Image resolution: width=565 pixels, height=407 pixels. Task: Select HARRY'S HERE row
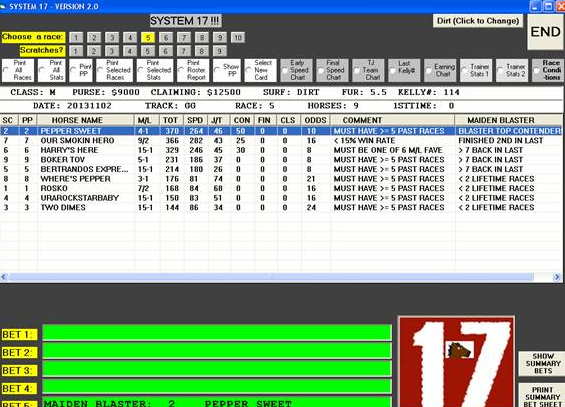click(x=281, y=150)
